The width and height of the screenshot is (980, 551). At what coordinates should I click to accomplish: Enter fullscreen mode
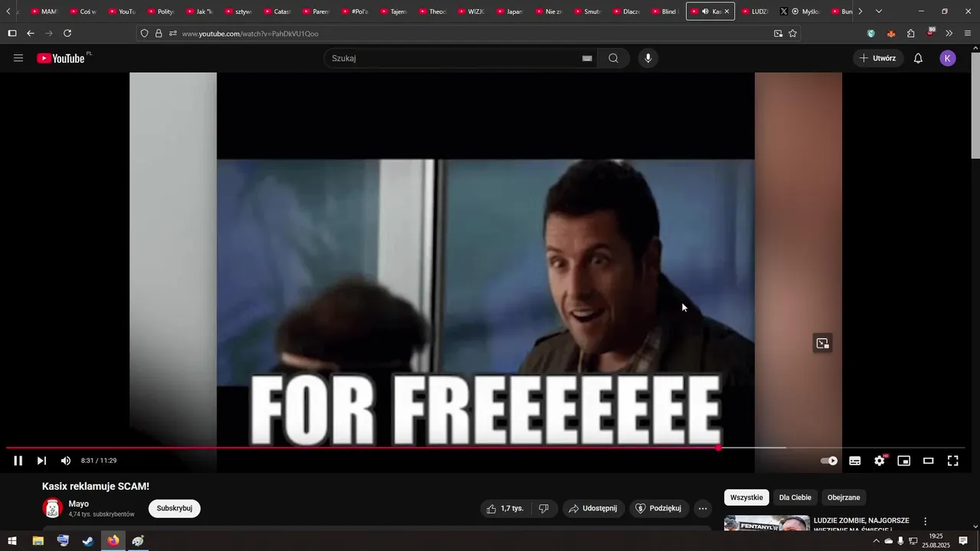click(953, 461)
